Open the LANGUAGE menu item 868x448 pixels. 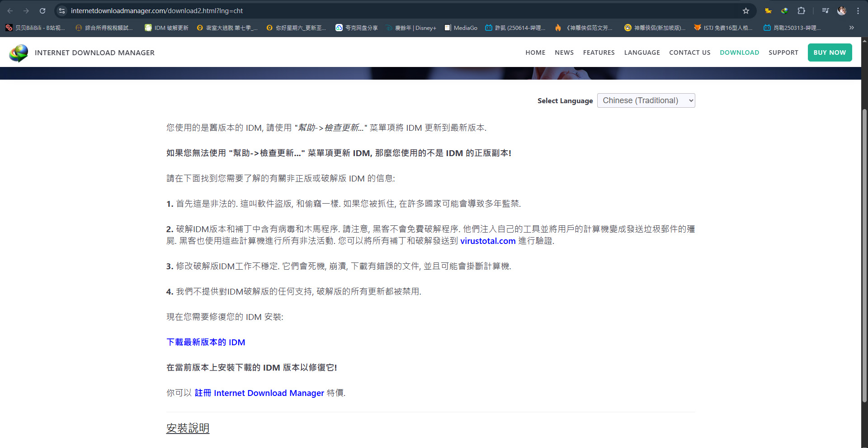point(642,52)
